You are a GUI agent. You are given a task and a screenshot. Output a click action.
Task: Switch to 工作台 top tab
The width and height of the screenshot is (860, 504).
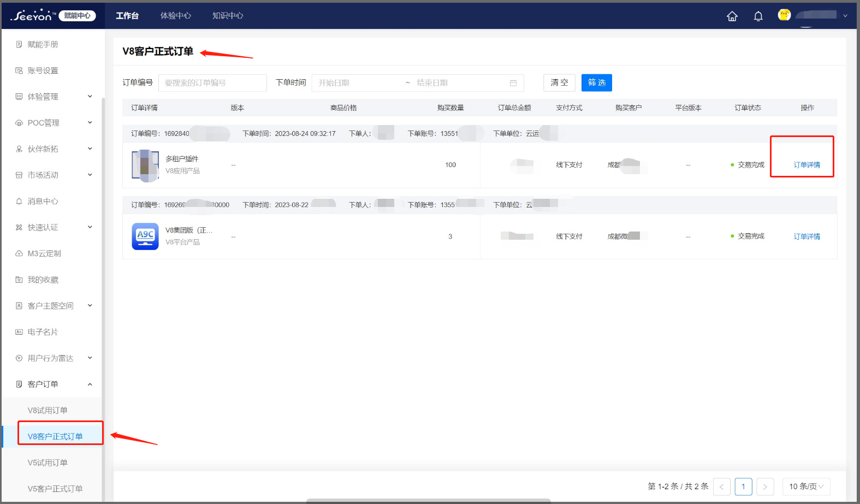tap(127, 16)
